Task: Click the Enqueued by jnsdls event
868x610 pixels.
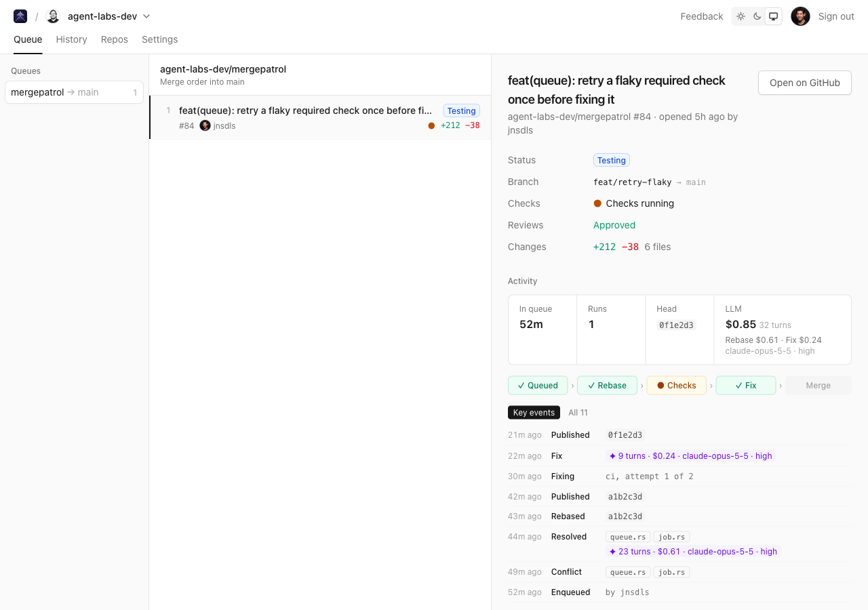Action: pyautogui.click(x=679, y=592)
